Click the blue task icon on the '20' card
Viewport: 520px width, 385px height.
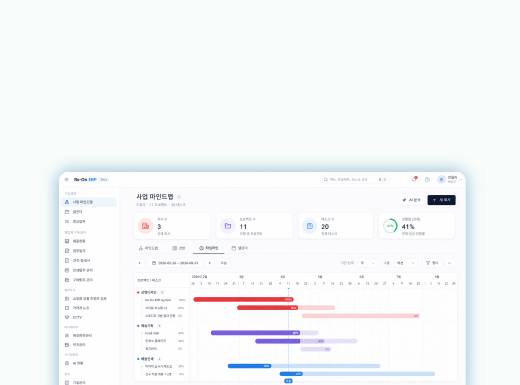pyautogui.click(x=310, y=226)
